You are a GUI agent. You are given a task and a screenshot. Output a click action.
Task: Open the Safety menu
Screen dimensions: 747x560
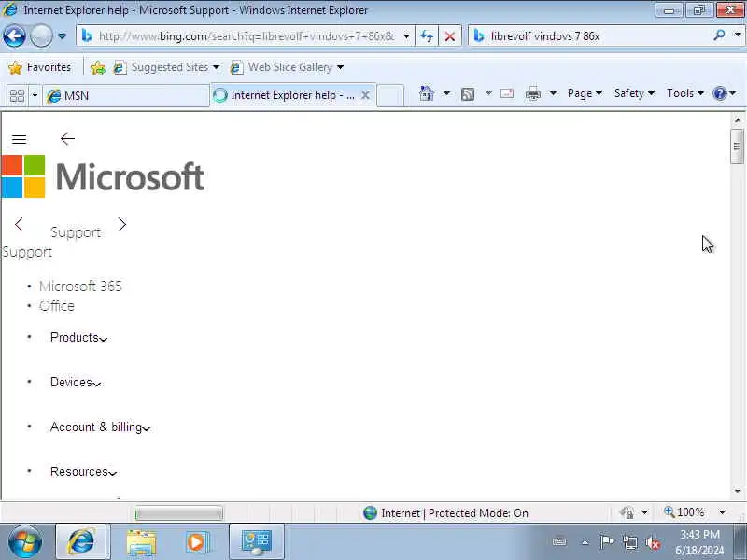click(634, 93)
